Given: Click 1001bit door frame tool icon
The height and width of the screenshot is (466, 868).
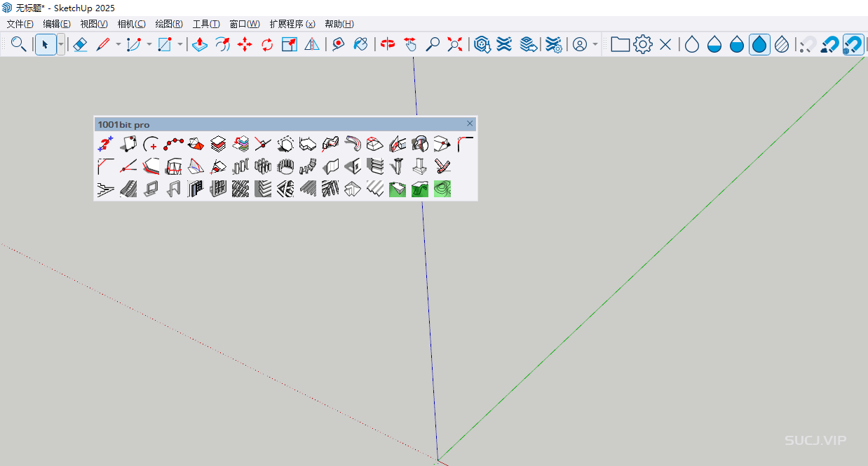Looking at the screenshot, I should [172, 189].
